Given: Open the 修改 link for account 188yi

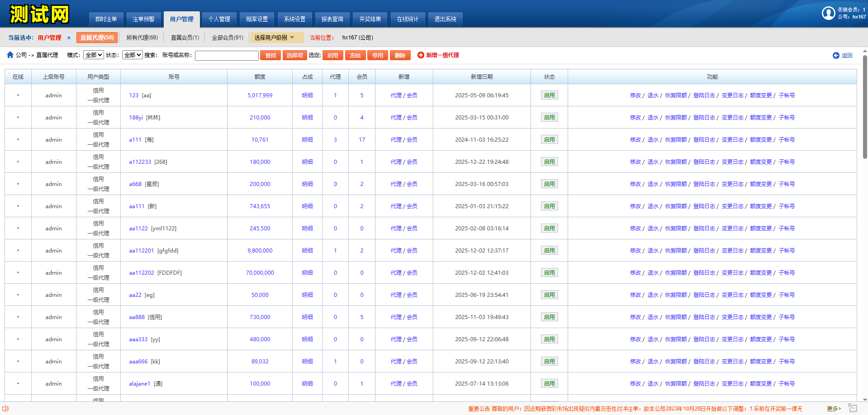Looking at the screenshot, I should pos(635,118).
